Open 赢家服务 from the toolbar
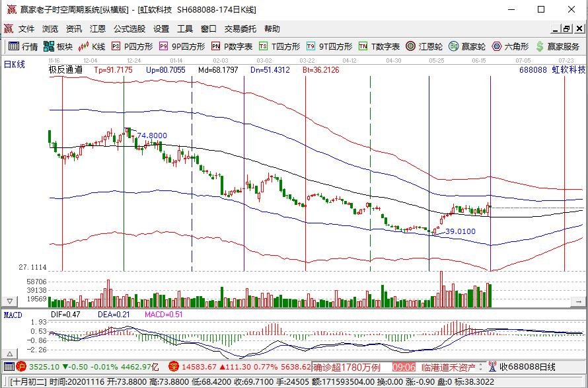The image size is (588, 388). [x=558, y=46]
